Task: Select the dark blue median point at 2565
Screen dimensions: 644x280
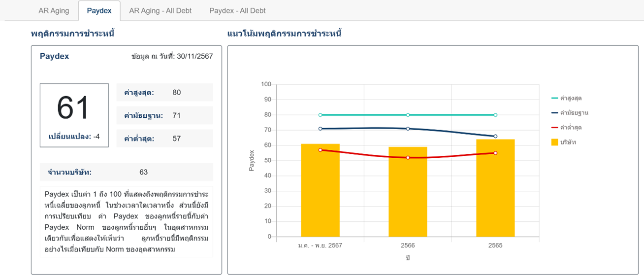Action: (495, 136)
